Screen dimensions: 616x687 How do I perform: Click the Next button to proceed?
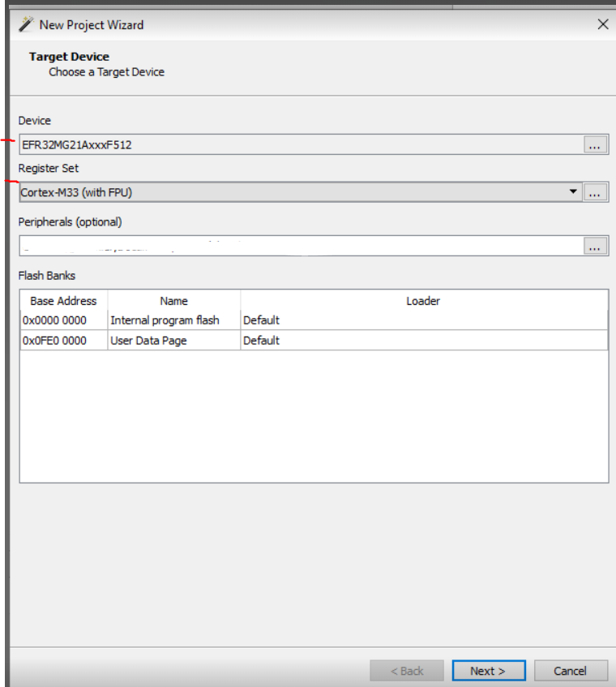coord(487,670)
